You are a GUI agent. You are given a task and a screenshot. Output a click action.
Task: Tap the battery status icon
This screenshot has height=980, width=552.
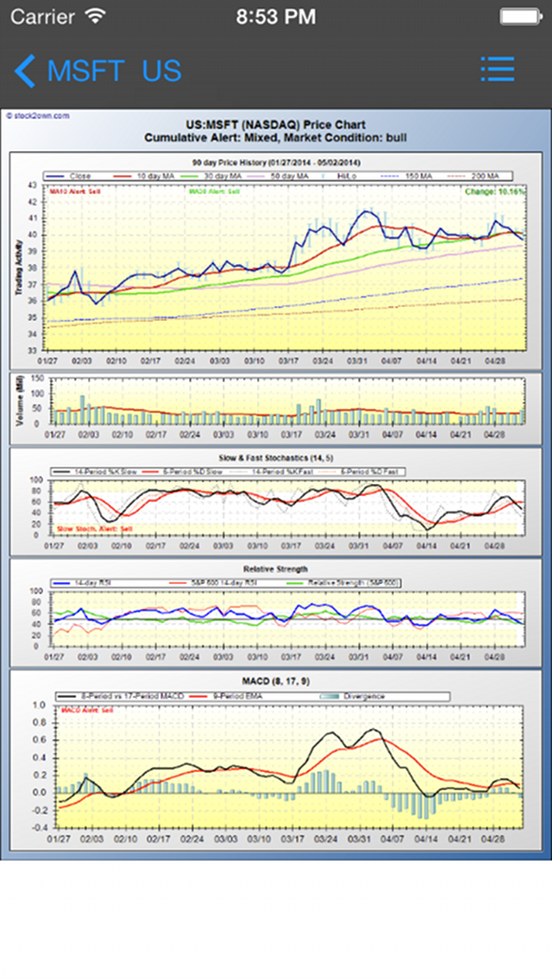[520, 16]
